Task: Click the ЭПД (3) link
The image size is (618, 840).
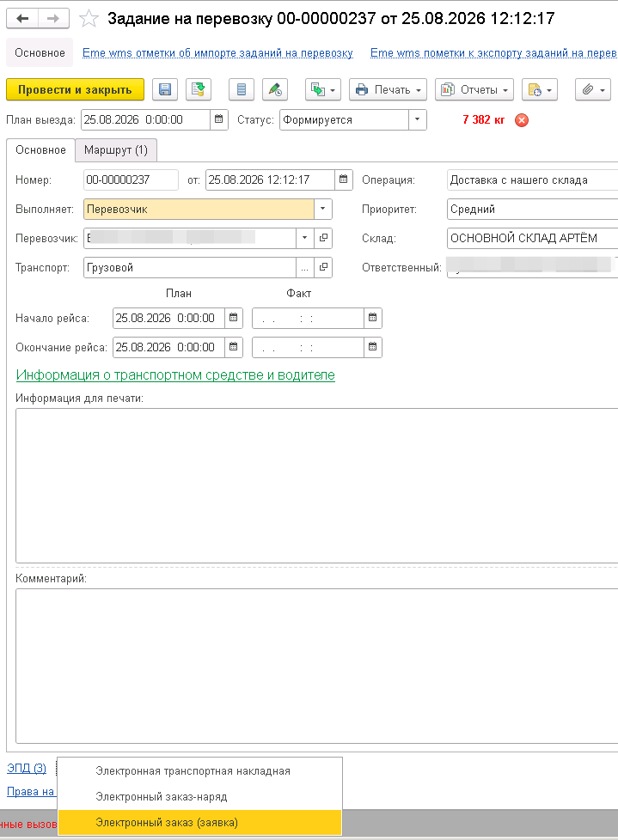Action: click(27, 768)
